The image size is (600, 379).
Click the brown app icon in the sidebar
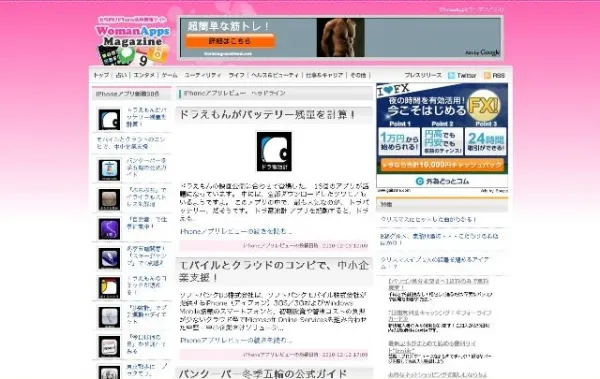coord(109,199)
